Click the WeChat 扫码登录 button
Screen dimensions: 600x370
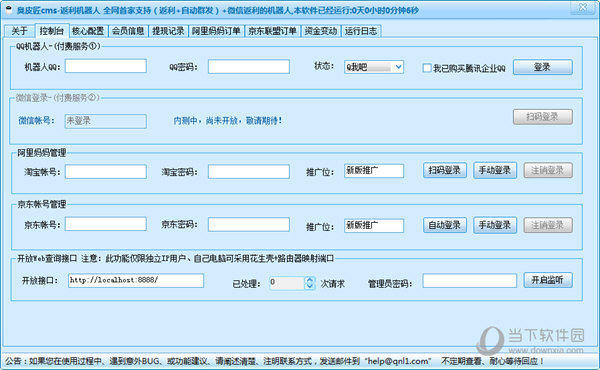coord(543,117)
